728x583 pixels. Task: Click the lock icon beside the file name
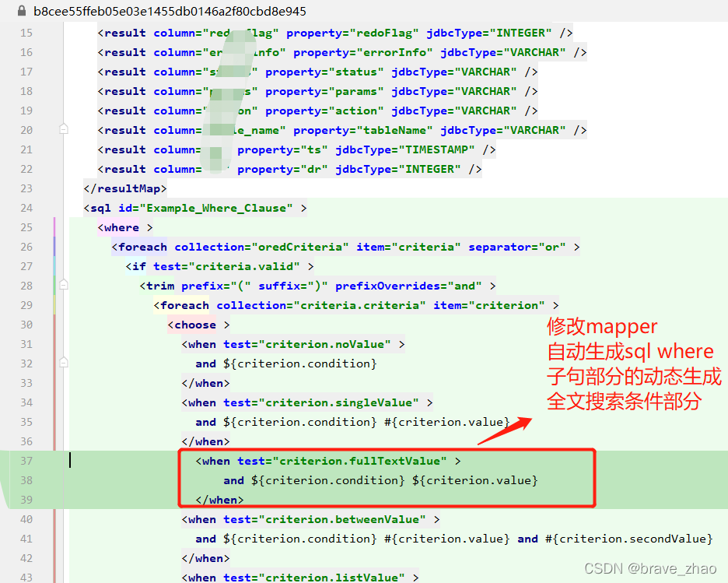(22, 11)
